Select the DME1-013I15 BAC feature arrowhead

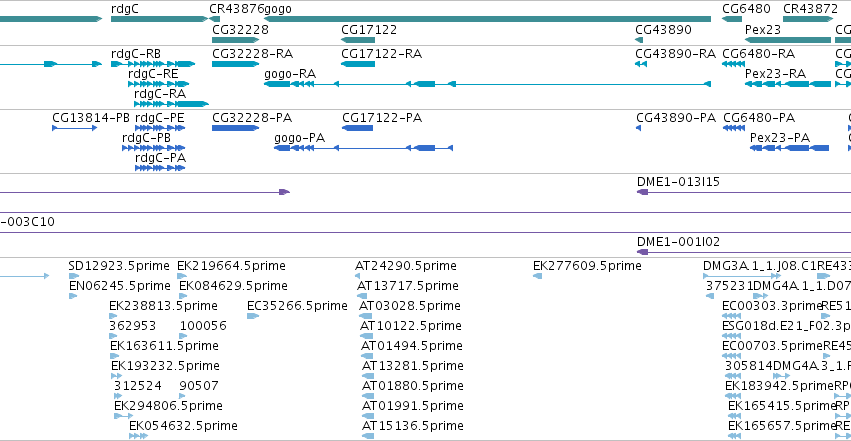tap(643, 192)
